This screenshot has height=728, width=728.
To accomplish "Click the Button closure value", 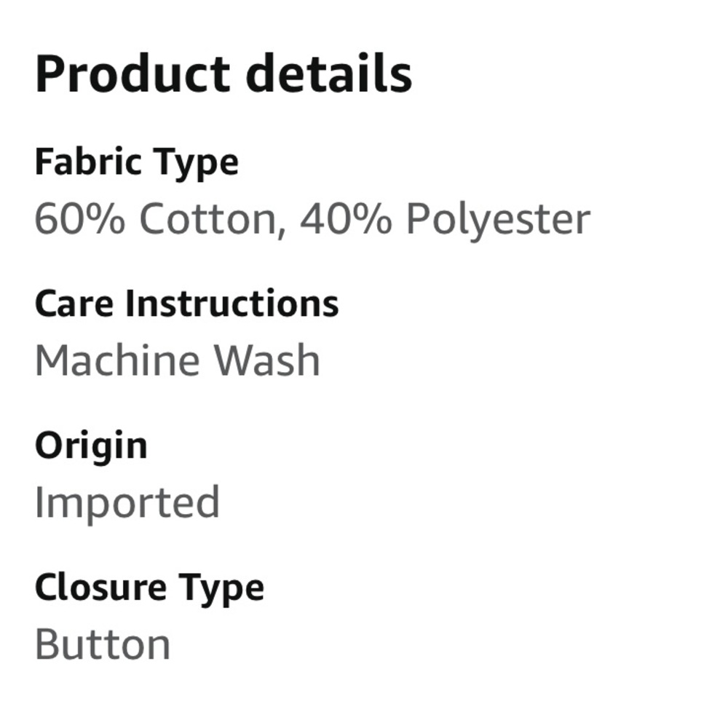I will pos(102,644).
